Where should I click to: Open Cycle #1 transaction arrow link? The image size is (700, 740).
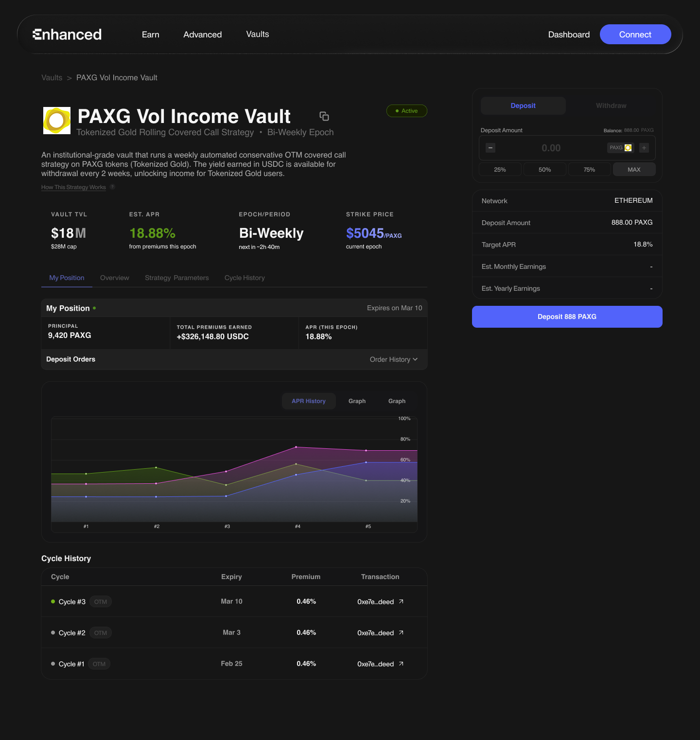point(401,664)
